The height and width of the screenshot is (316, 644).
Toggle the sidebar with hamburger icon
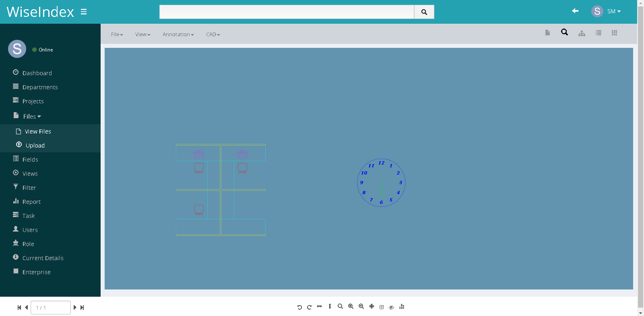click(84, 12)
